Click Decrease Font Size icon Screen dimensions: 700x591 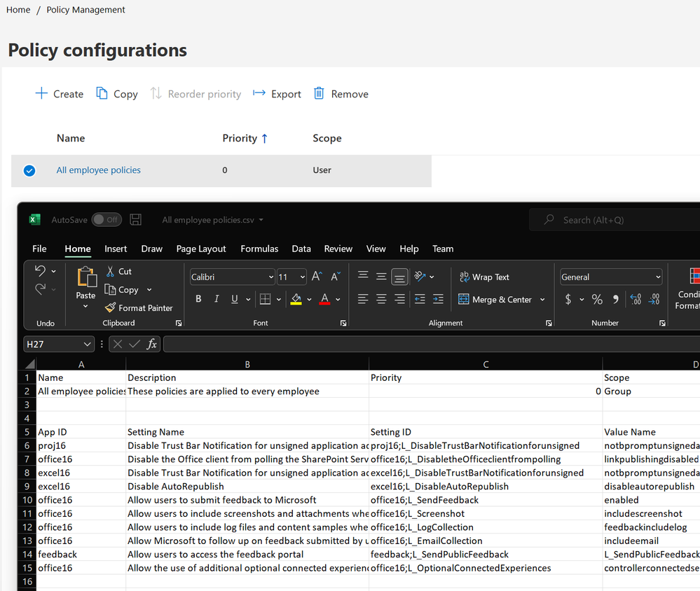[x=335, y=277]
